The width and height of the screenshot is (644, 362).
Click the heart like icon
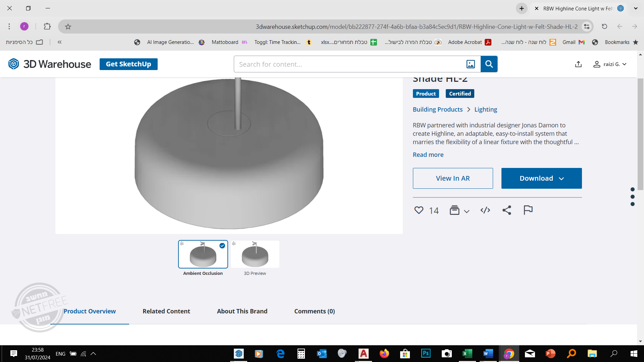coord(419,210)
